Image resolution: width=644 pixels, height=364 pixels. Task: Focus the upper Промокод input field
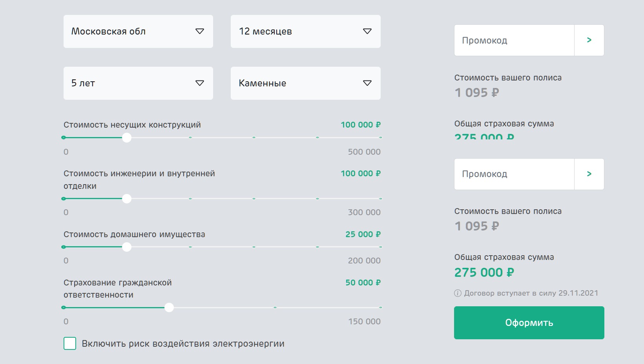click(514, 40)
